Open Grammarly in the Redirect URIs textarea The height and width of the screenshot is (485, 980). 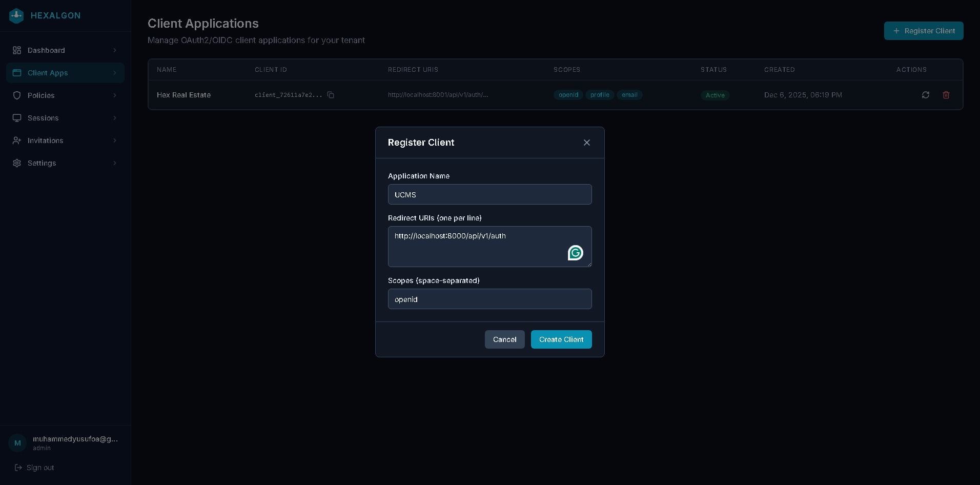(x=575, y=252)
